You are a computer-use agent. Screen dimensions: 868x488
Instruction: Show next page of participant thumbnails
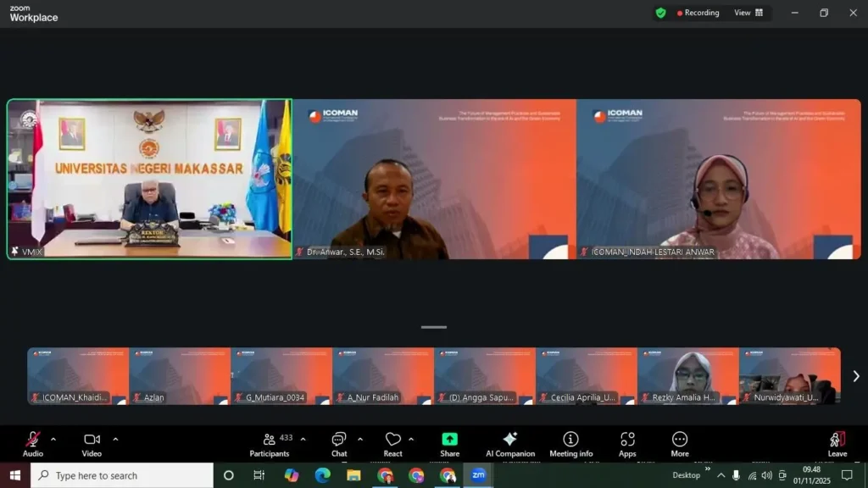[855, 376]
